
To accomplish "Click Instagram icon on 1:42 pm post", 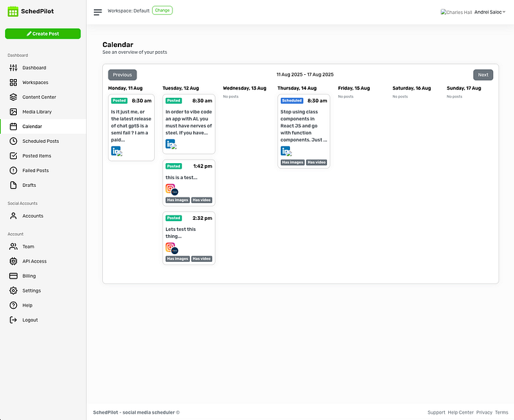I will point(170,188).
